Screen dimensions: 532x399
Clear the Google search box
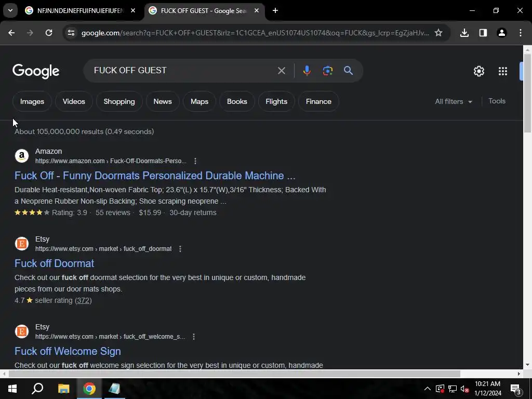pyautogui.click(x=281, y=71)
